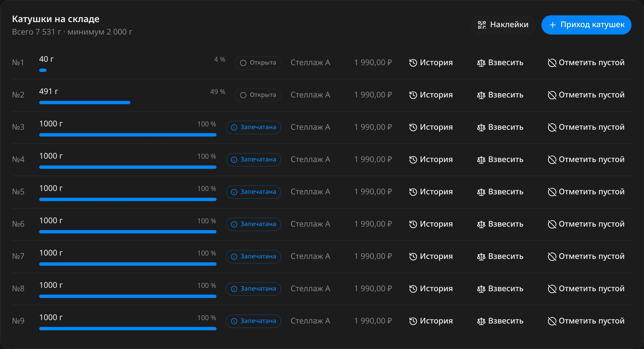Click the Катушки на складе heading
The image size is (644, 349).
coord(56,19)
